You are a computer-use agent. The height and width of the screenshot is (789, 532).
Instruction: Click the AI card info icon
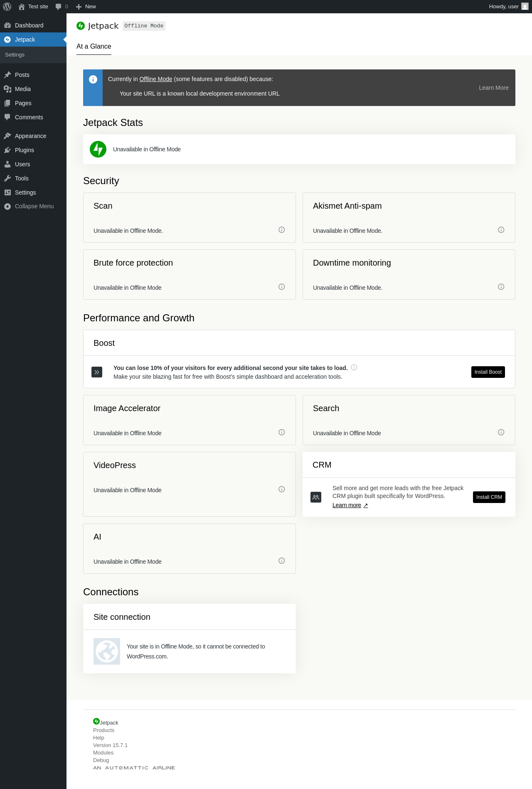(281, 561)
